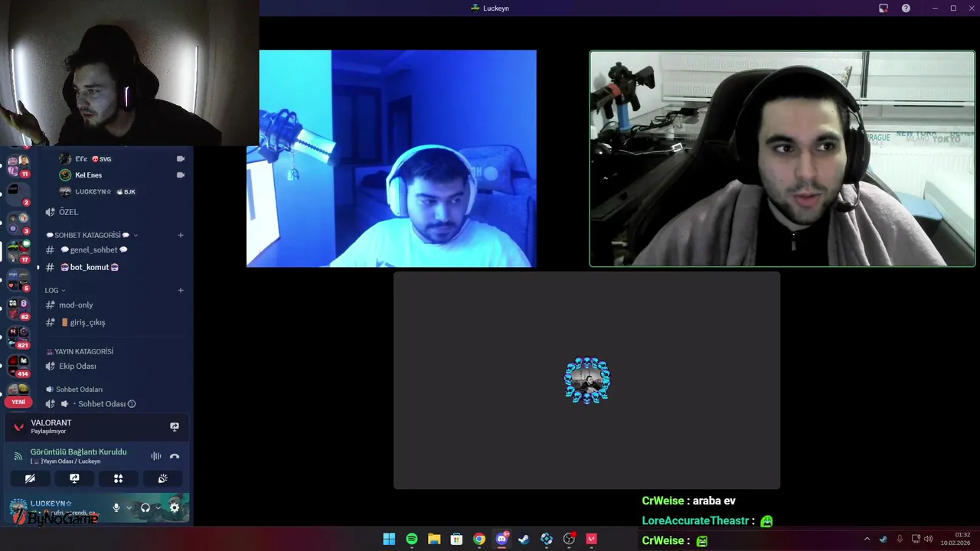980x551 pixels.
Task: Open the Valorant taskbar icon
Action: [x=591, y=539]
